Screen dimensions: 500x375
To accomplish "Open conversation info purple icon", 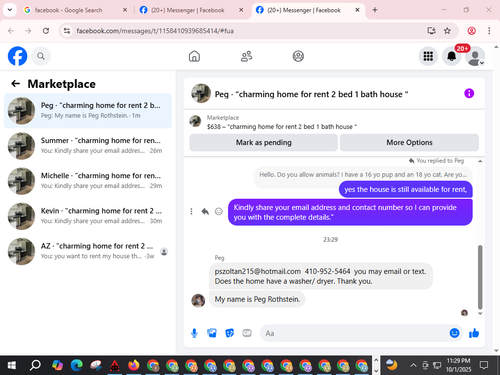I will coord(469,93).
